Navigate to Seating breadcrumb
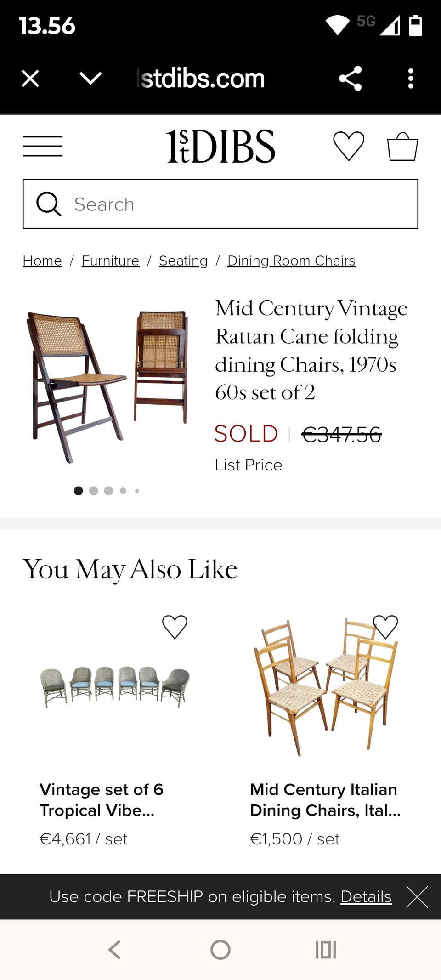 183,261
